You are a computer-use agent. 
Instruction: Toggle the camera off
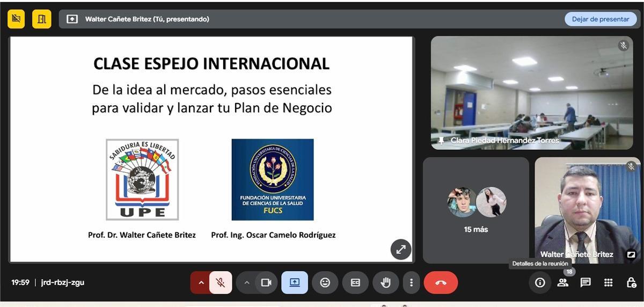266,283
